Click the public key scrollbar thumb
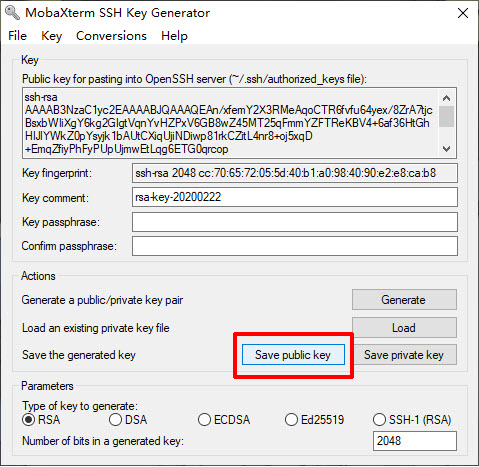This screenshot has width=479, height=467. click(x=447, y=116)
